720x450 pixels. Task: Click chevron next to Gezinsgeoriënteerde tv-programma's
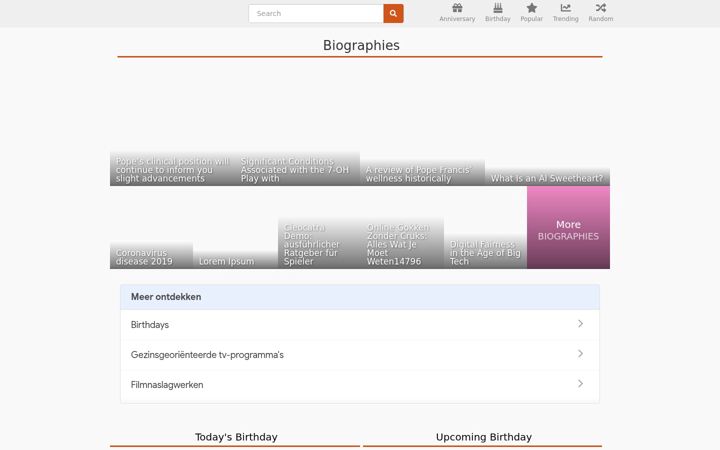(x=580, y=354)
